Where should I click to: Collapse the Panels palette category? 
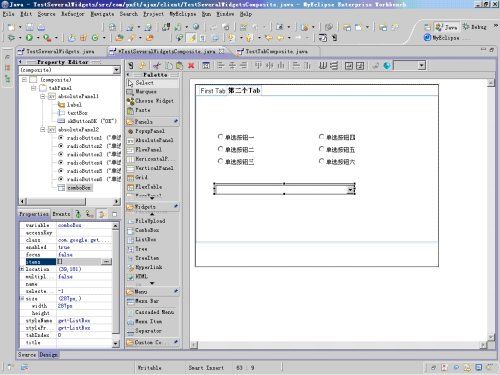[153, 122]
